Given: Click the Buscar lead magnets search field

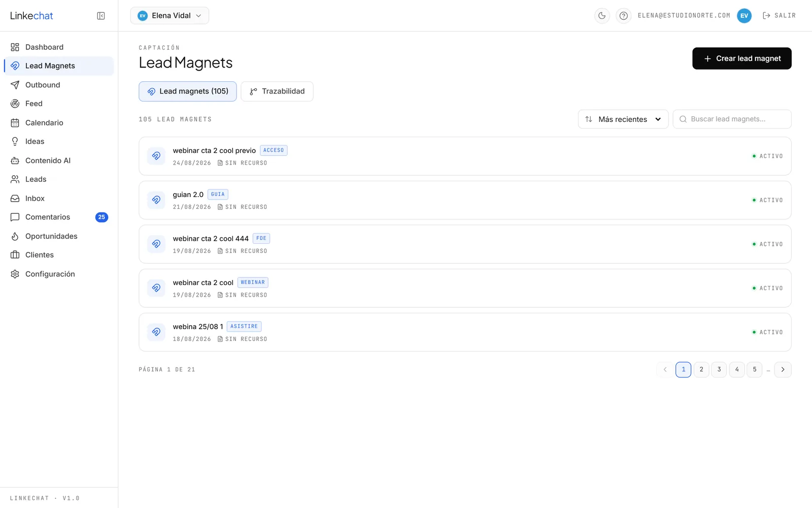Looking at the screenshot, I should pyautogui.click(x=732, y=119).
